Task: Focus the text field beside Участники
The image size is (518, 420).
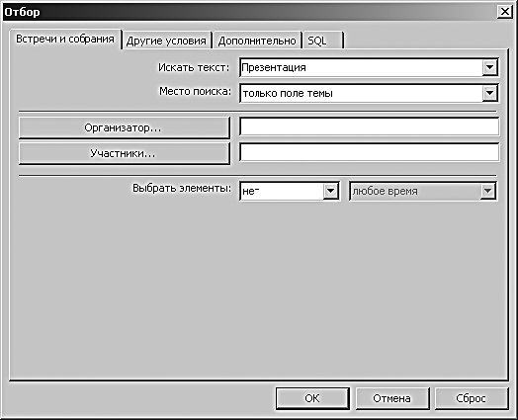Action: 369,152
